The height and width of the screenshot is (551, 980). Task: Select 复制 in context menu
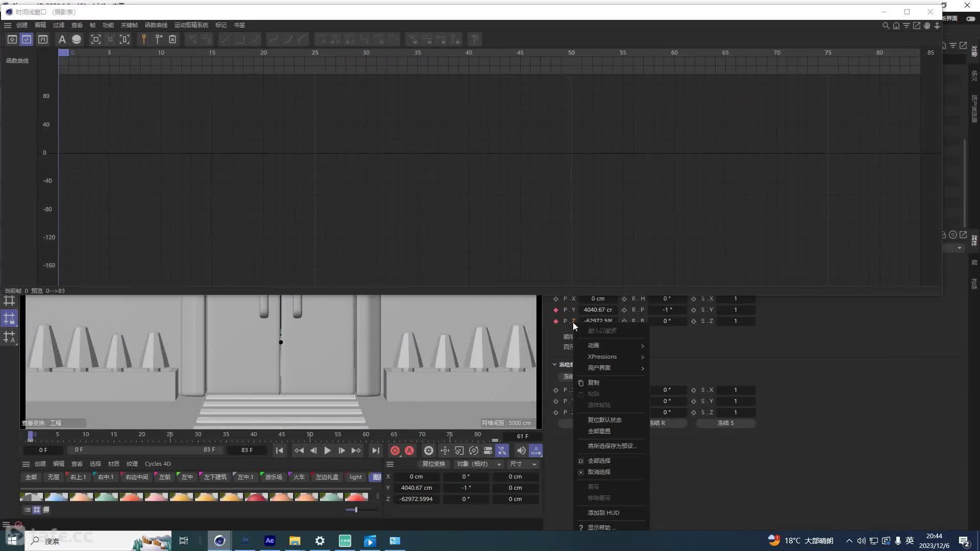611,383
